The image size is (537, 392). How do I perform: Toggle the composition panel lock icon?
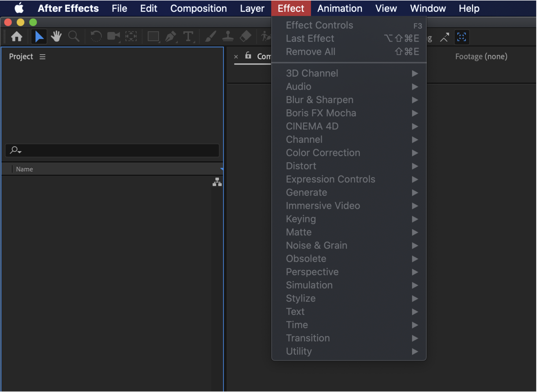coord(248,55)
